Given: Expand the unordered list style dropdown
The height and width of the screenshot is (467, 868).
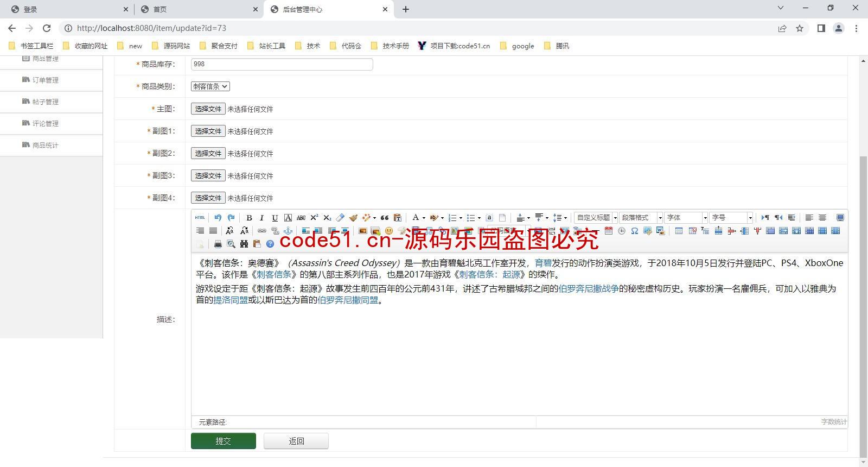Looking at the screenshot, I should coord(479,218).
